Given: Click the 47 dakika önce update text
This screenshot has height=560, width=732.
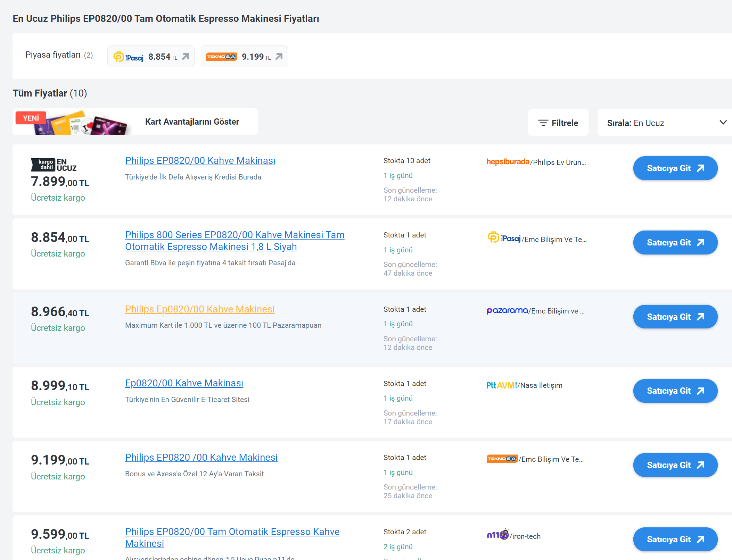Looking at the screenshot, I should tap(408, 273).
